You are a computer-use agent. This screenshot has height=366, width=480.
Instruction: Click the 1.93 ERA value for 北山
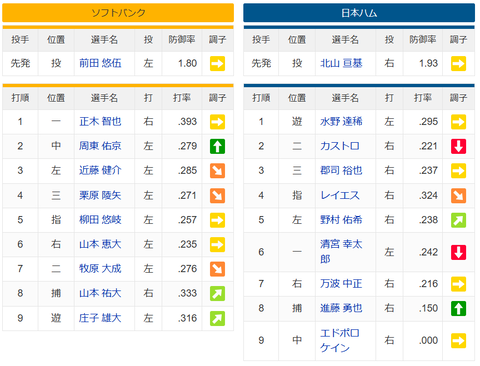pyautogui.click(x=428, y=63)
